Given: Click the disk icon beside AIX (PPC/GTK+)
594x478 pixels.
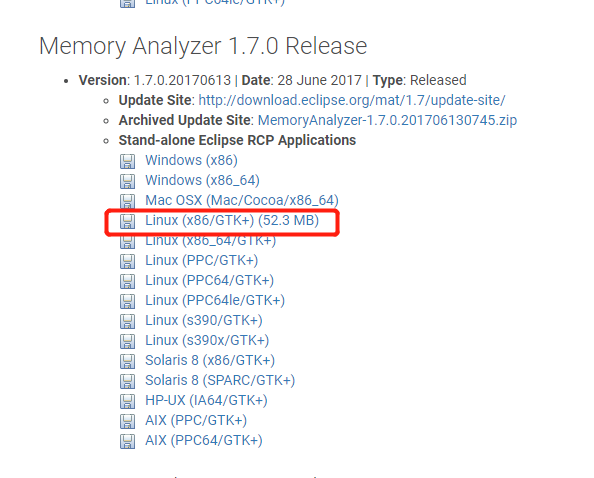Looking at the screenshot, I should 127,421.
